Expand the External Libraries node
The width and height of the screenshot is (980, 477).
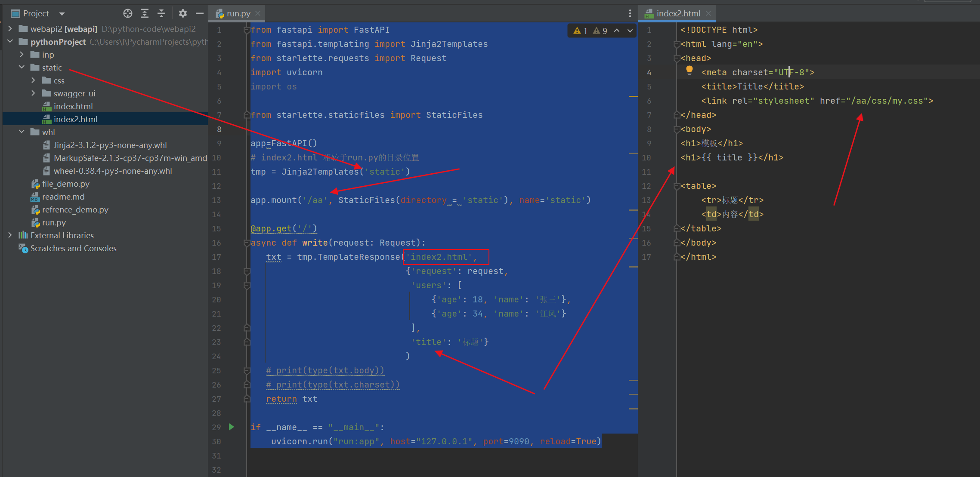(10, 235)
